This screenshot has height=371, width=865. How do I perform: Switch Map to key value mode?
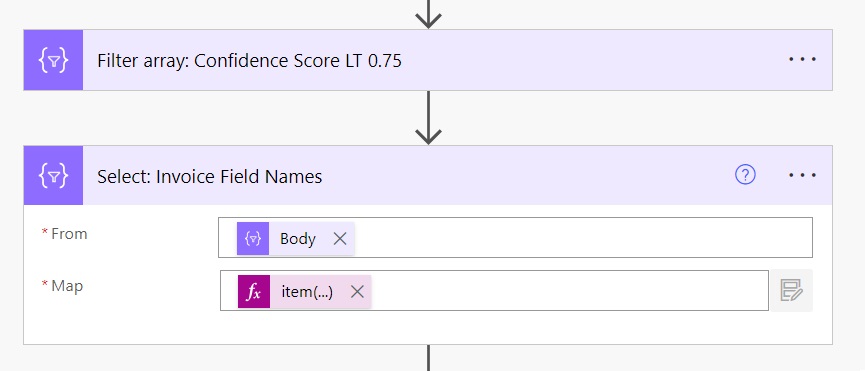(792, 291)
